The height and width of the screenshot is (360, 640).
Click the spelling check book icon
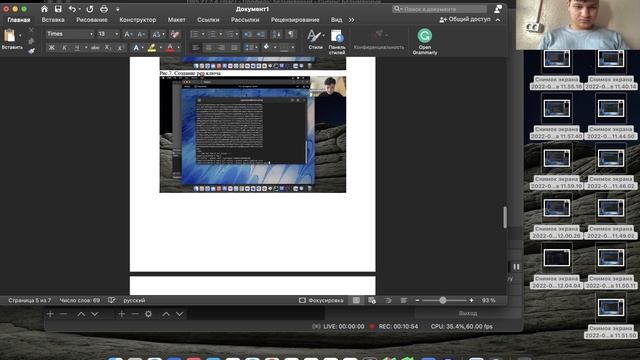tap(111, 300)
